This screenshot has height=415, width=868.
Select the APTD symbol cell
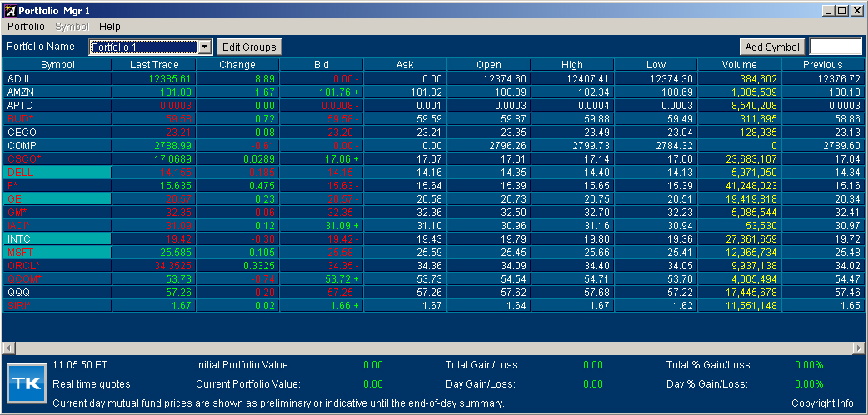[x=57, y=105]
